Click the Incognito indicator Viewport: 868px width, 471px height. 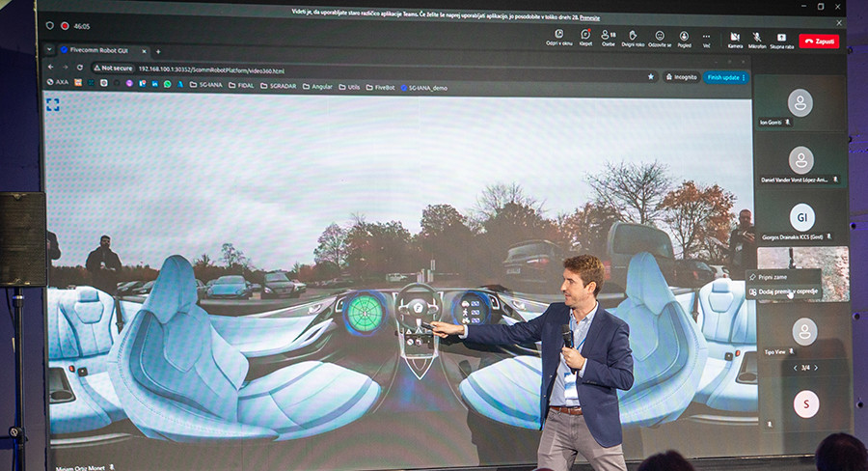pyautogui.click(x=682, y=77)
